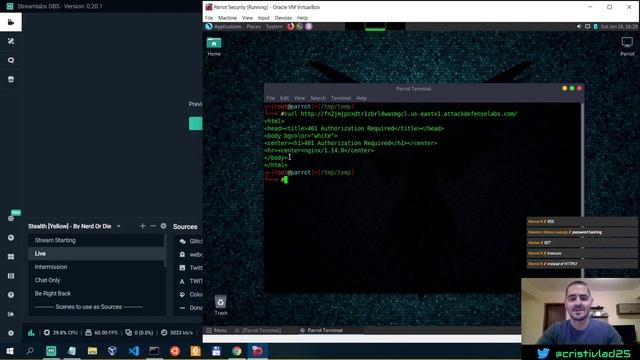Select the TWIT text source row
This screenshot has width=640, height=360.
pyautogui.click(x=189, y=281)
